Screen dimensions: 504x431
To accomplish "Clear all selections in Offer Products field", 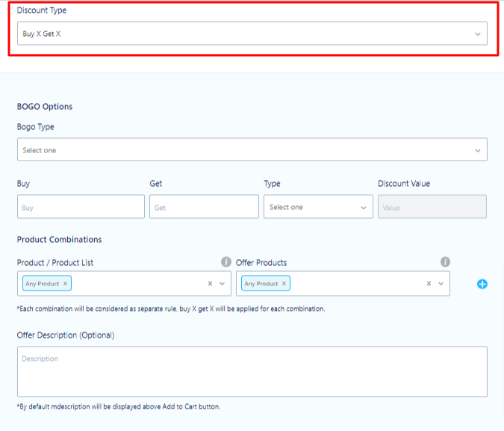I will coord(429,283).
